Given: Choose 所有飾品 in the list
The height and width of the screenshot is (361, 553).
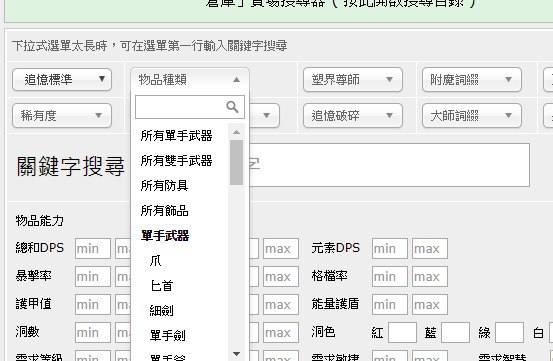Looking at the screenshot, I should (x=164, y=210).
